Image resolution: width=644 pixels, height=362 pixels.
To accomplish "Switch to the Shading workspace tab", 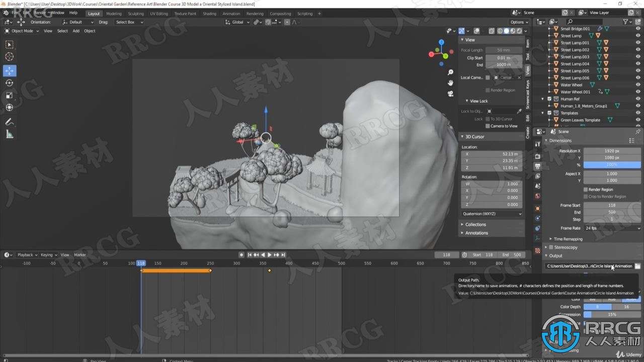I will [209, 14].
